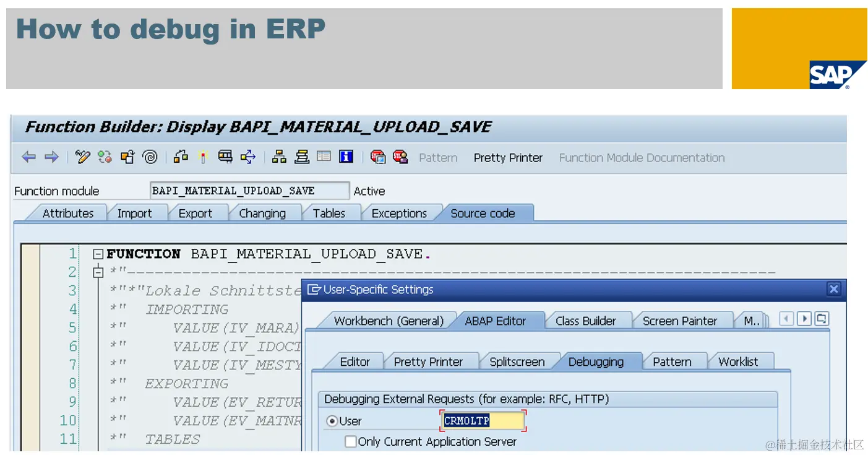This screenshot has width=868, height=455.
Task: Switch to the Pattern sub-tab
Action: pos(672,362)
